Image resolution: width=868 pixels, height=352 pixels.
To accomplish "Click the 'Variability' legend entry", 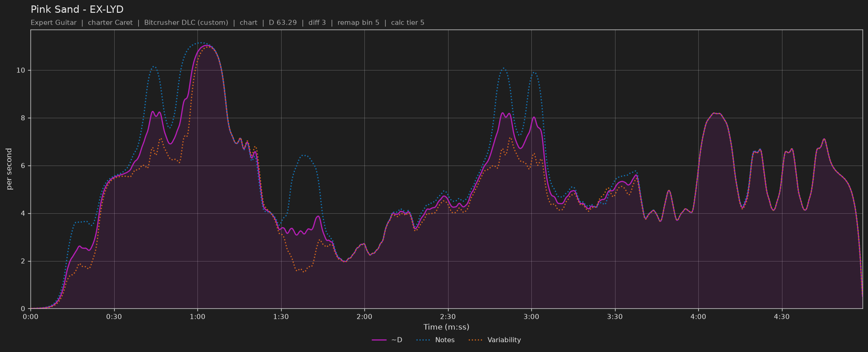I will (x=495, y=340).
